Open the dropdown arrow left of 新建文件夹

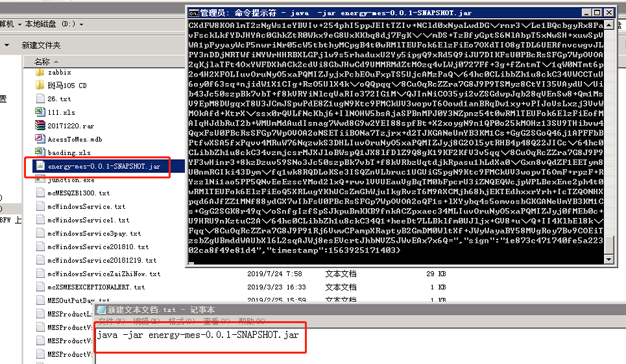click(6, 45)
